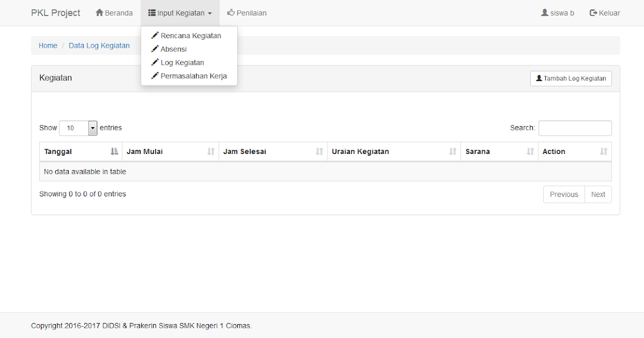Click the pencil icon next to Rencana Kegiatan
Screen dimensions: 644x338
pyautogui.click(x=155, y=35)
